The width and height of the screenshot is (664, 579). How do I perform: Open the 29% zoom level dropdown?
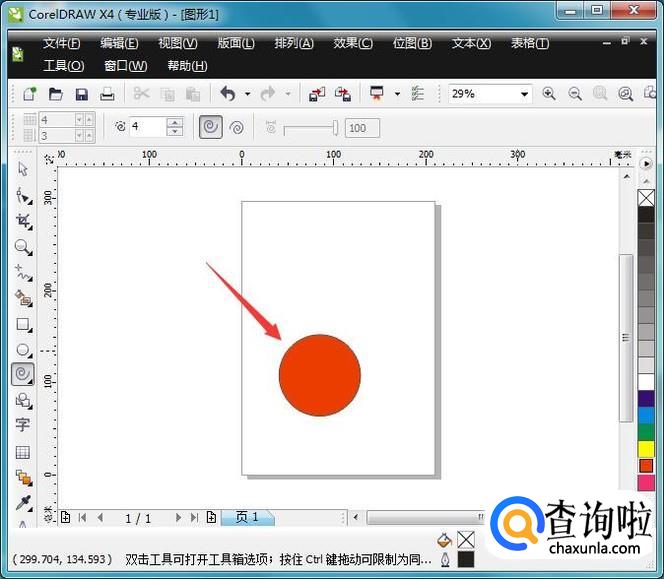coord(524,94)
